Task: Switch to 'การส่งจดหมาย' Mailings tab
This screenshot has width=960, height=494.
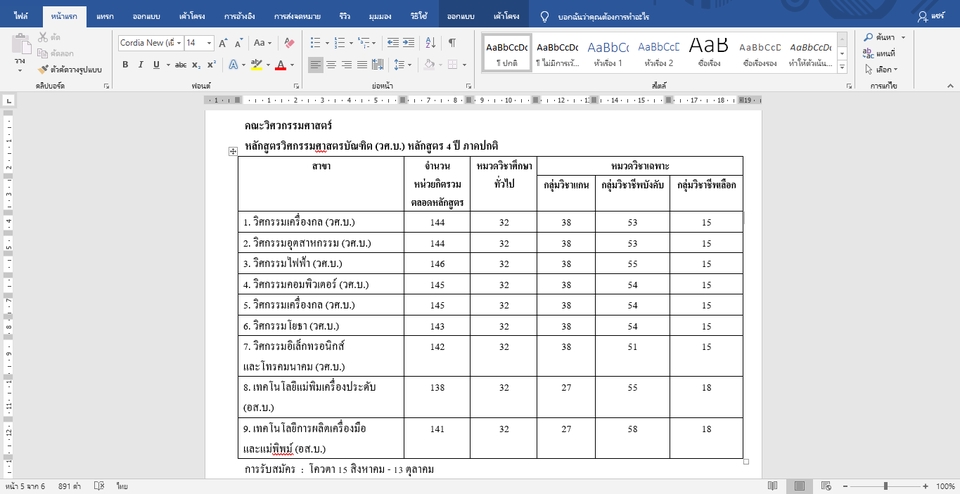Action: point(298,17)
